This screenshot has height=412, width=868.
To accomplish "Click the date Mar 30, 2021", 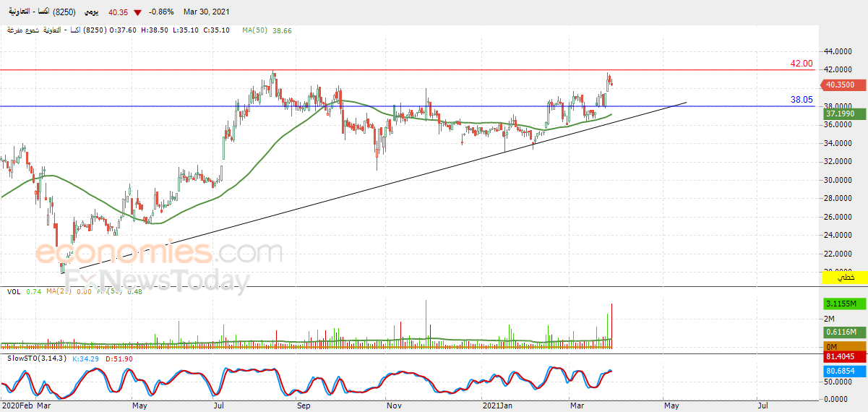I will tap(207, 13).
